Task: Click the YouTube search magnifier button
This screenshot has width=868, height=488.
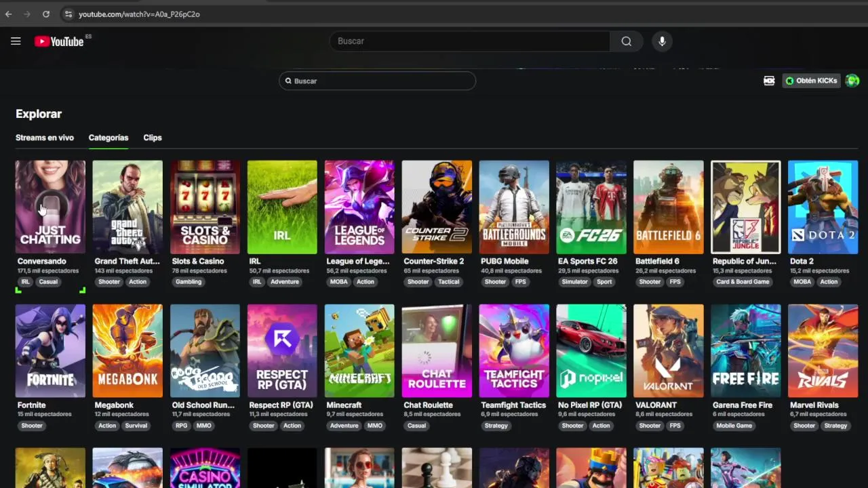Action: [626, 41]
